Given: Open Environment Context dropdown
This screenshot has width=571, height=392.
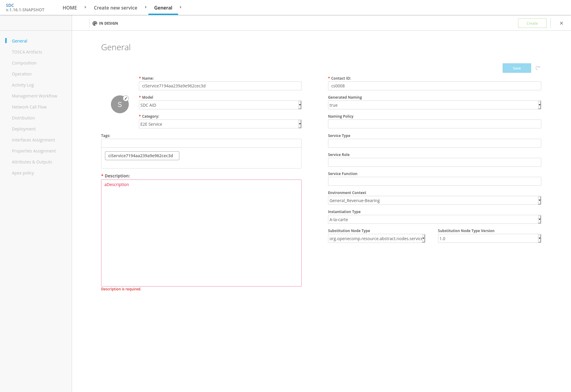Looking at the screenshot, I should pyautogui.click(x=434, y=200).
